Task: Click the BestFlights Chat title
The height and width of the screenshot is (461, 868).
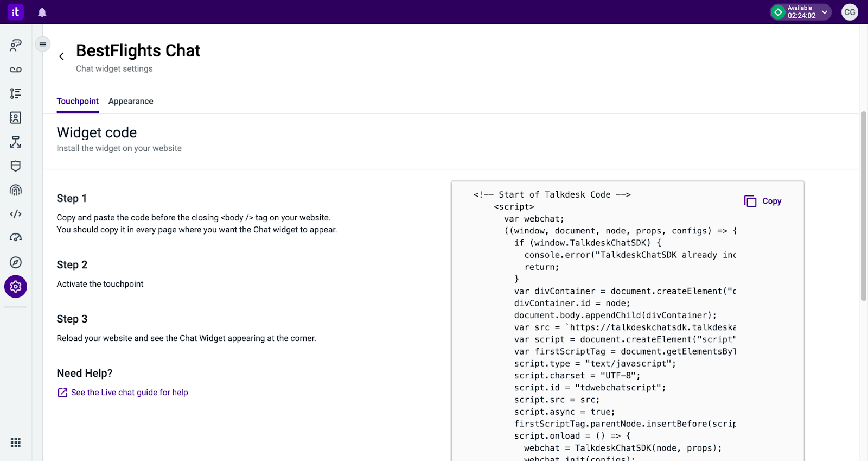Action: click(x=138, y=50)
